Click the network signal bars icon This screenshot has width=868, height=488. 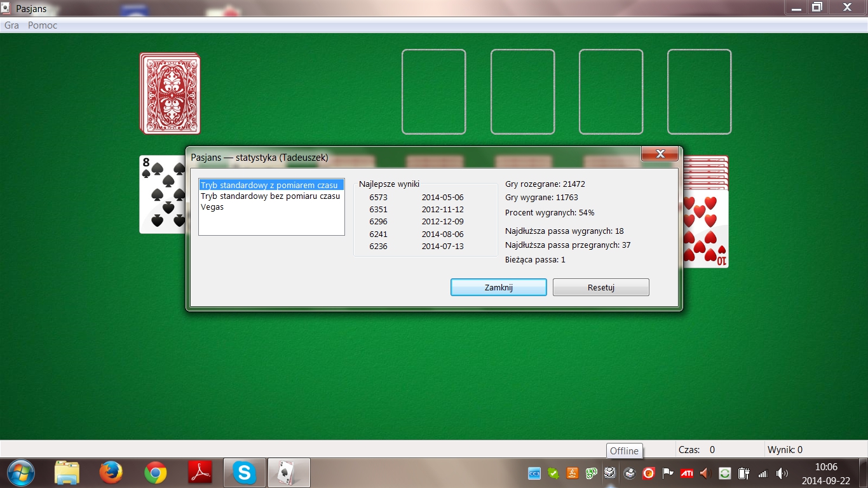tap(763, 473)
